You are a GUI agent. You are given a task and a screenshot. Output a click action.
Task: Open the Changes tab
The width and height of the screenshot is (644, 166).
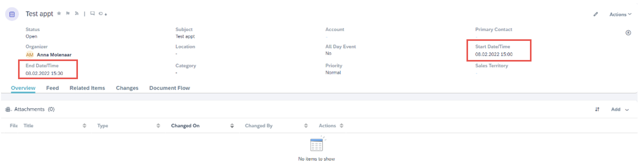tap(127, 88)
